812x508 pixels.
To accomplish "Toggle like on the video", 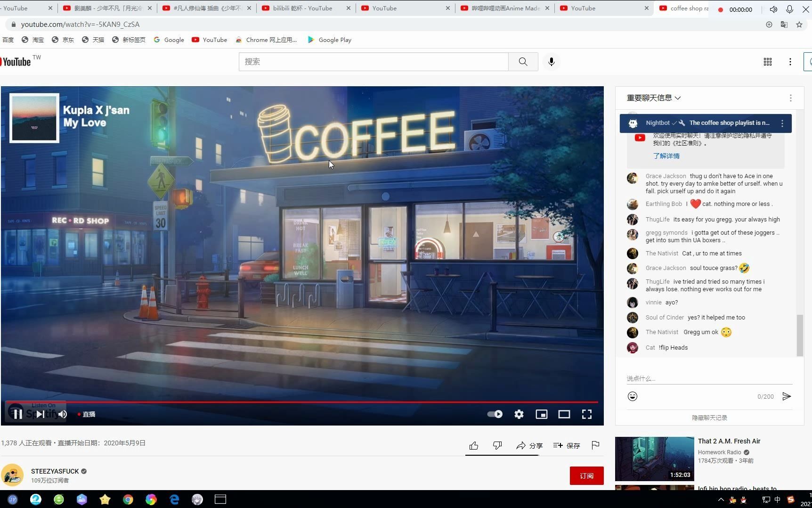I will (x=473, y=445).
